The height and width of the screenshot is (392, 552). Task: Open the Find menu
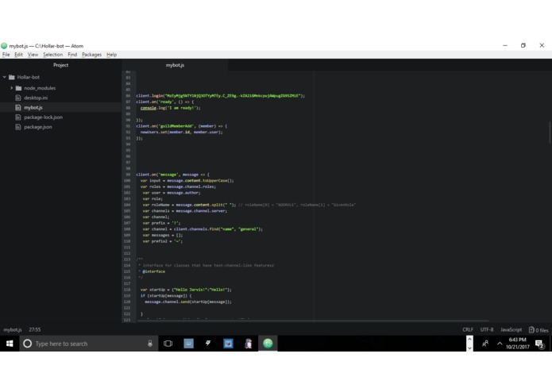click(72, 55)
